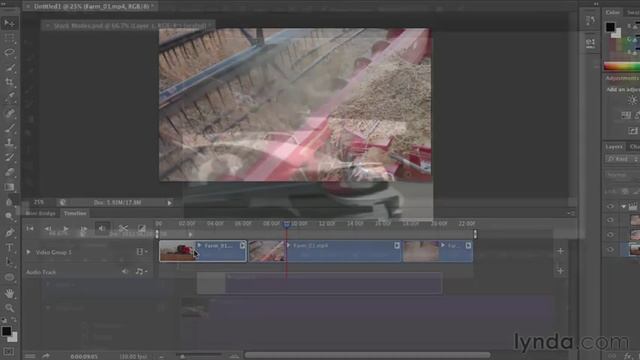Expand first Farm_01 clip properties triangle
640x360 pixels.
coord(200,245)
